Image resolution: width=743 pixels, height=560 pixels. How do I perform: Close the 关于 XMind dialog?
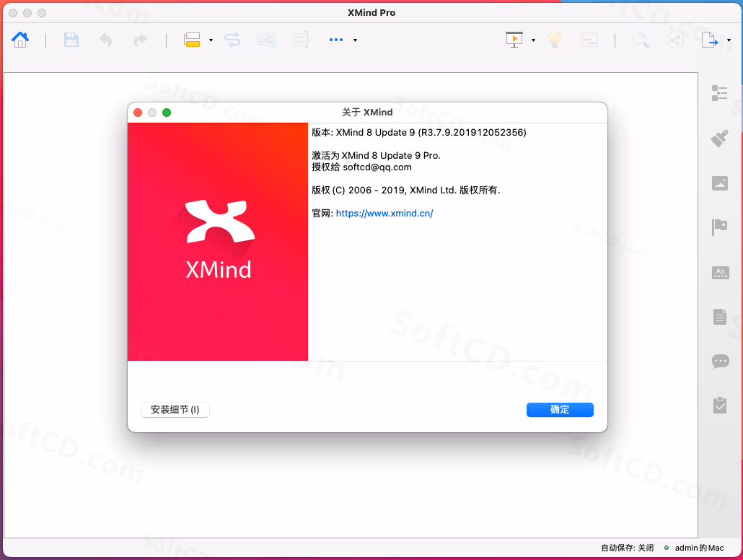tap(138, 113)
